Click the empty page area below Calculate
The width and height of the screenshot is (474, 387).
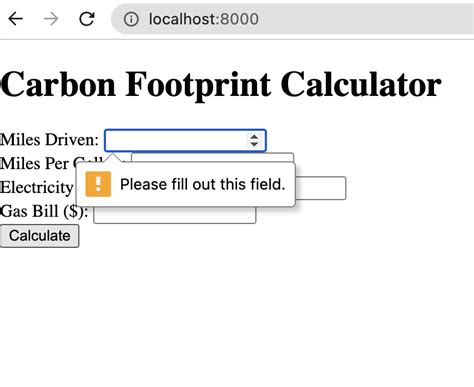(233, 317)
